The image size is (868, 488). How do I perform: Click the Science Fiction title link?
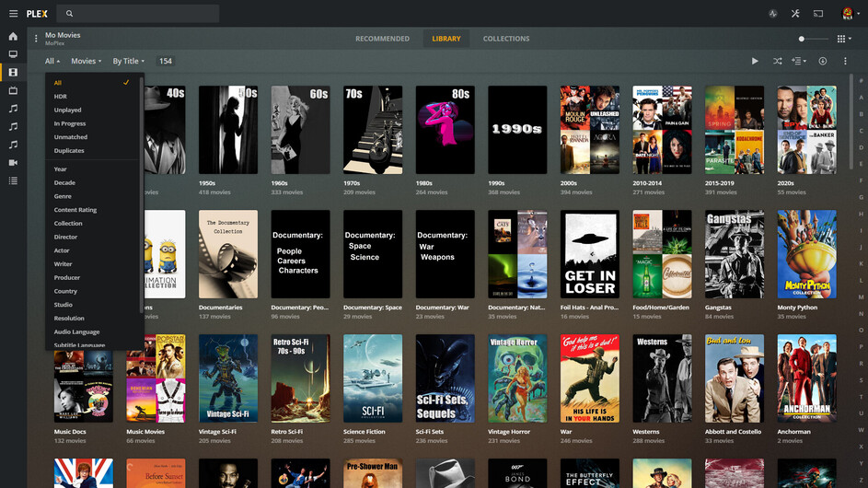pyautogui.click(x=365, y=432)
